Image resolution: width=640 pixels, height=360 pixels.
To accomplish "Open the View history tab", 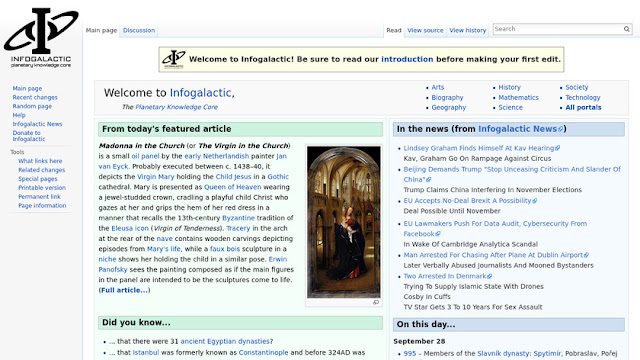I will (x=467, y=30).
